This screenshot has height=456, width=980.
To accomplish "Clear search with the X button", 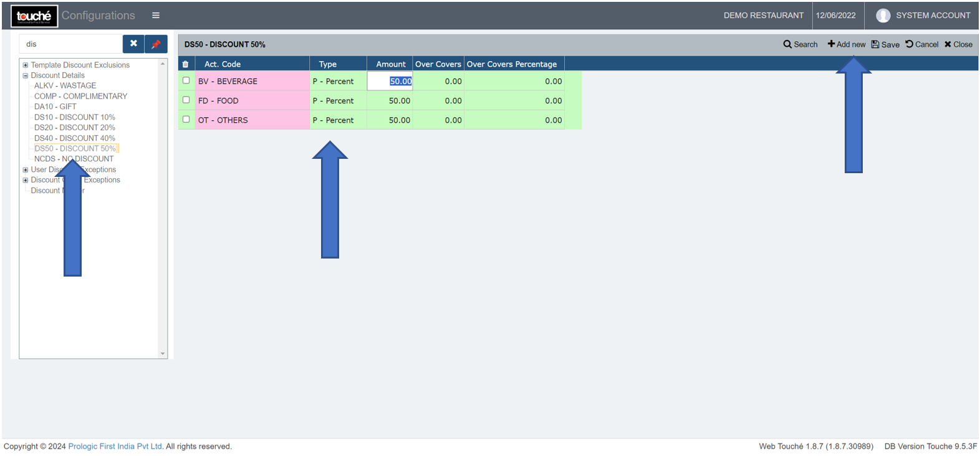I will (133, 44).
